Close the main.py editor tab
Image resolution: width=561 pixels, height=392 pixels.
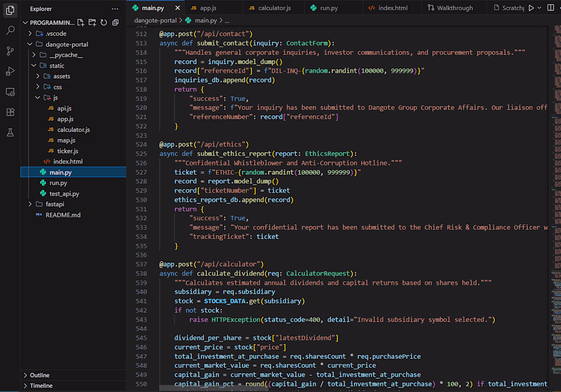pyautogui.click(x=177, y=8)
